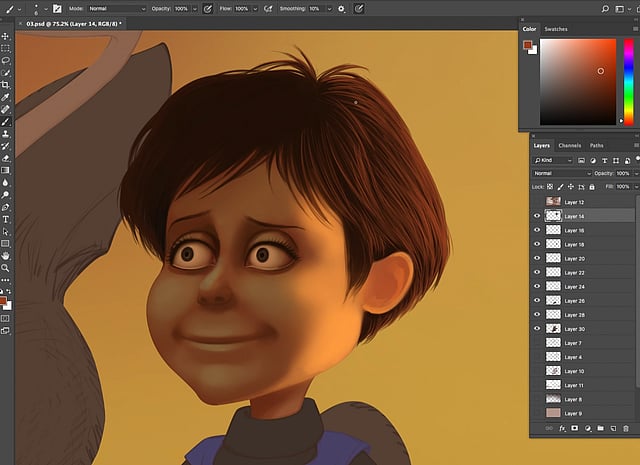Hide Layer 24 with its eye icon
640x465 pixels.
coord(537,286)
